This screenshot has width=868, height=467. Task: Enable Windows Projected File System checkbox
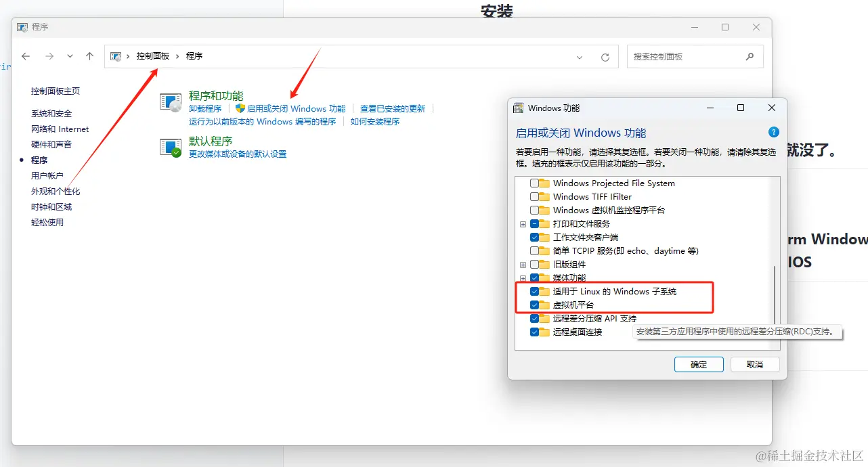point(534,183)
